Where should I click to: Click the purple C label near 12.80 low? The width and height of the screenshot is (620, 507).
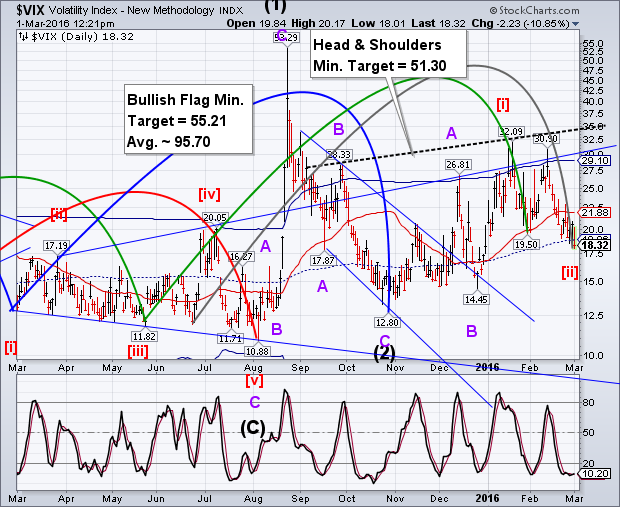pos(384,338)
